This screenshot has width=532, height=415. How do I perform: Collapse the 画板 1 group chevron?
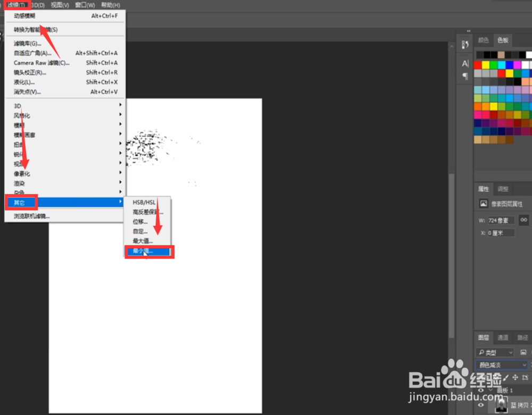(x=490, y=390)
